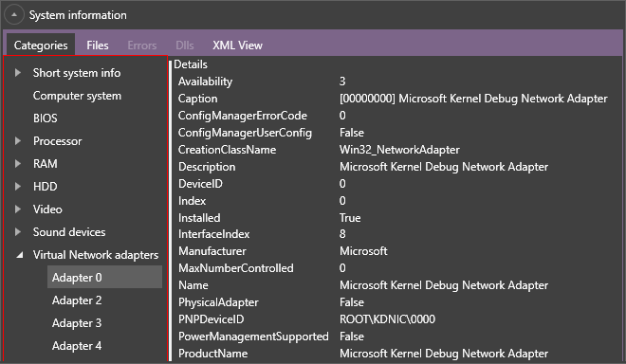Viewport: 626px width, 364px height.
Task: Select the Processor category
Action: point(58,141)
